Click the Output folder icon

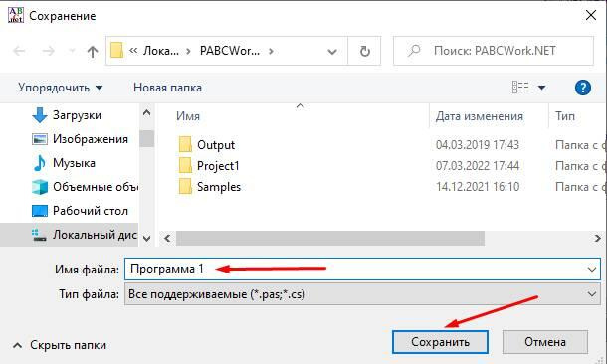coord(185,144)
